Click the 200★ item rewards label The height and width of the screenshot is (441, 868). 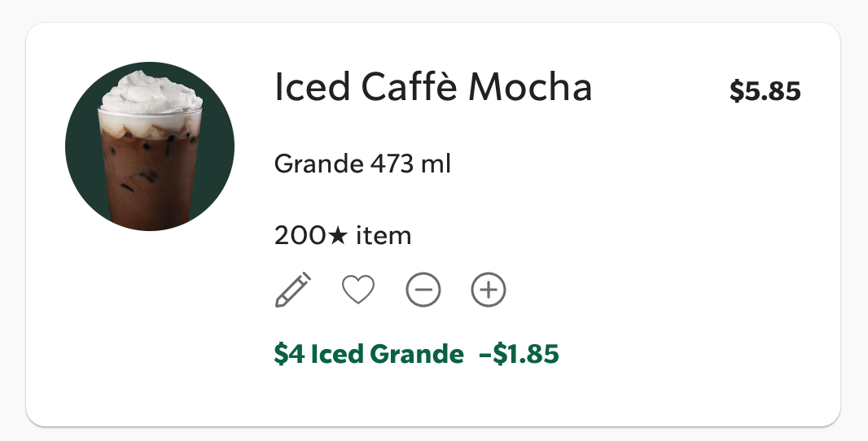343,236
